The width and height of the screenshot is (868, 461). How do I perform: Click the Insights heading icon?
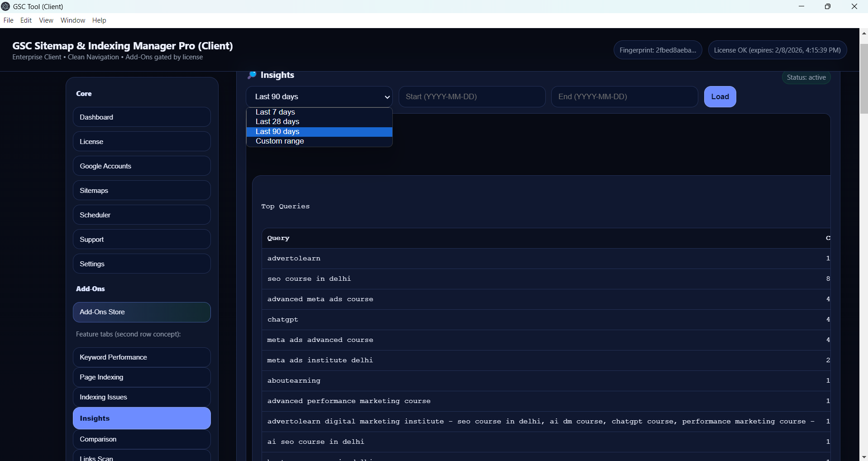252,75
